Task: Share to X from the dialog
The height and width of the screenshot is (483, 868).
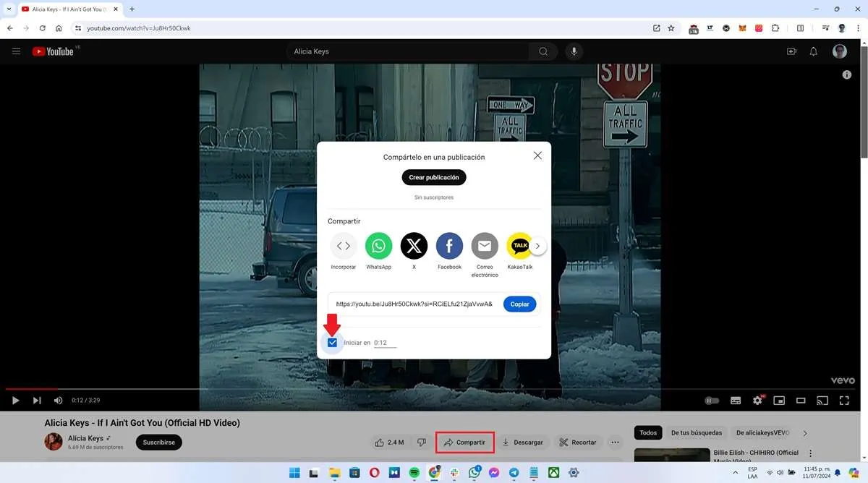Action: [414, 246]
